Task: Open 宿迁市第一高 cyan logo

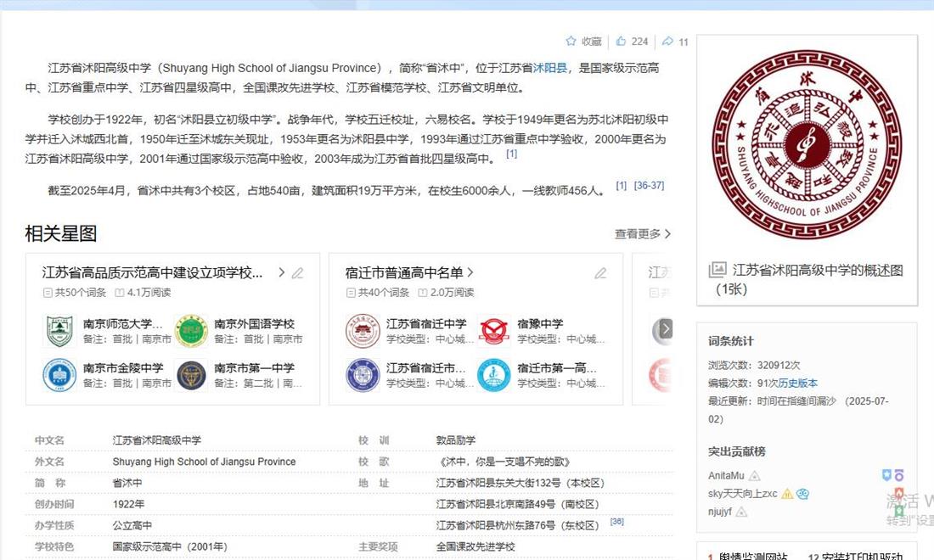Action: pyautogui.click(x=494, y=375)
